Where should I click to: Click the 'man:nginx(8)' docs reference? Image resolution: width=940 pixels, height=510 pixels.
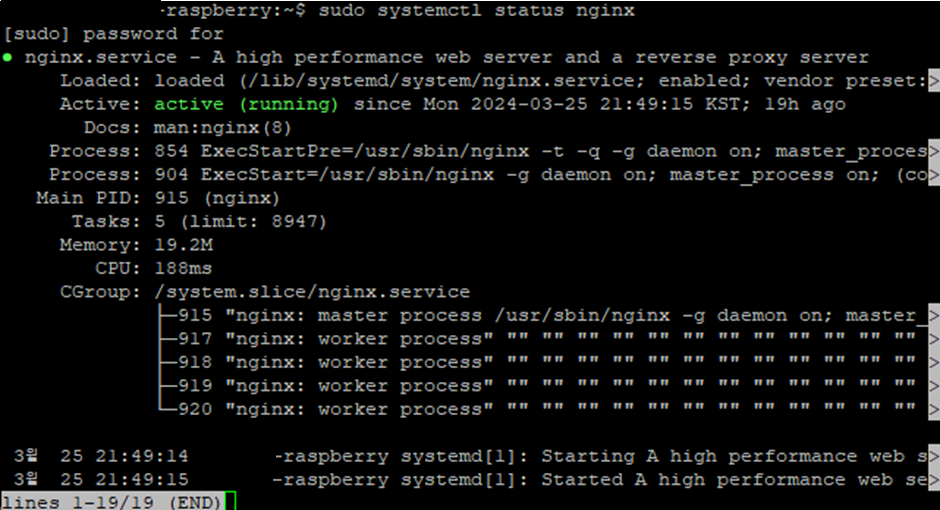(222, 128)
